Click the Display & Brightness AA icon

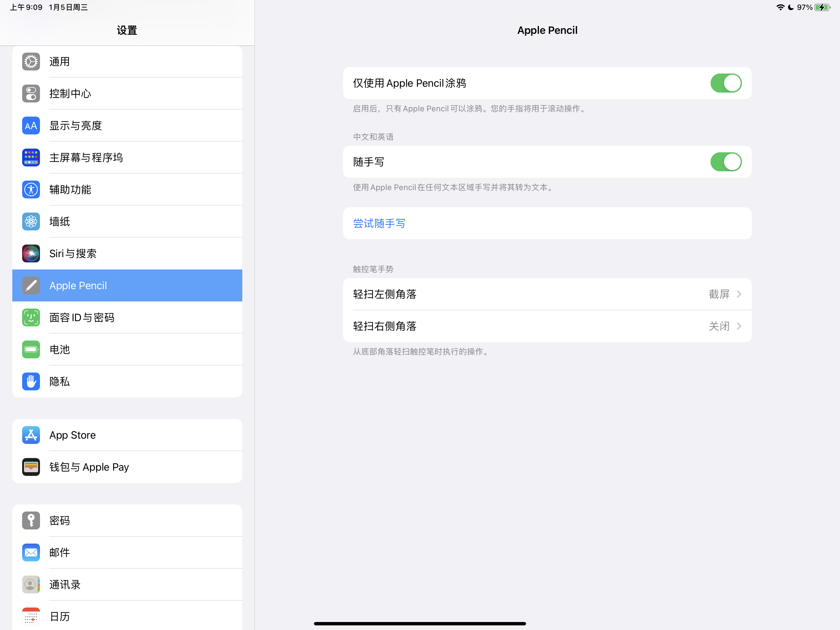point(31,126)
